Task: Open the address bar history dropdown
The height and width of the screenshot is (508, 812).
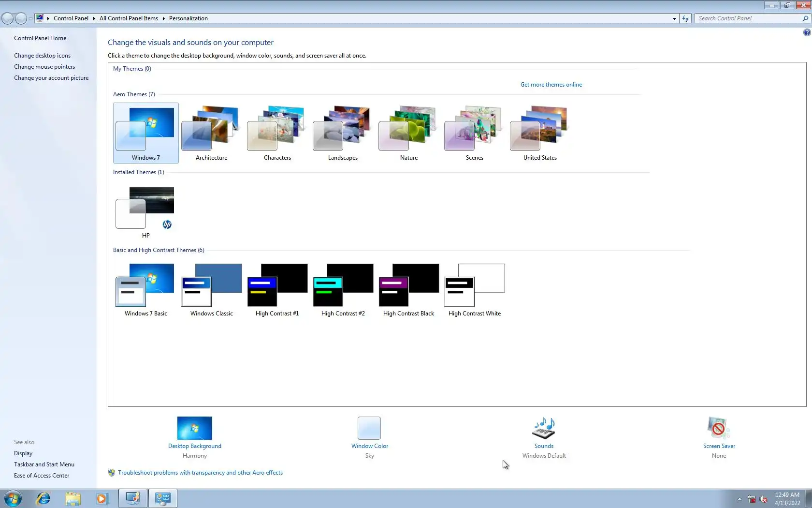Action: [674, 18]
